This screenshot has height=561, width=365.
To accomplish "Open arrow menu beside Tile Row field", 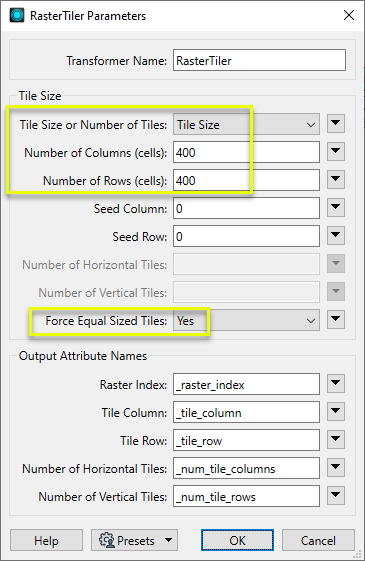I will coord(336,439).
